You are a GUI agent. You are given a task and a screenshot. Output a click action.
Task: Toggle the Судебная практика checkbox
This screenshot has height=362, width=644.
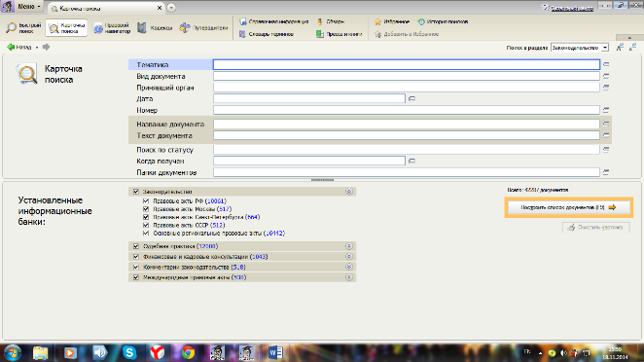tap(136, 246)
